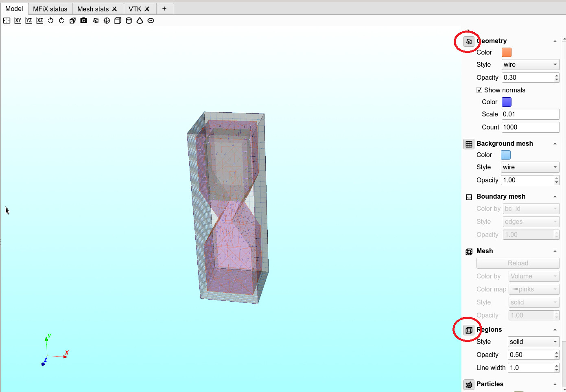The height and width of the screenshot is (392, 566).
Task: Switch to the YZ plane view
Action: (28, 20)
